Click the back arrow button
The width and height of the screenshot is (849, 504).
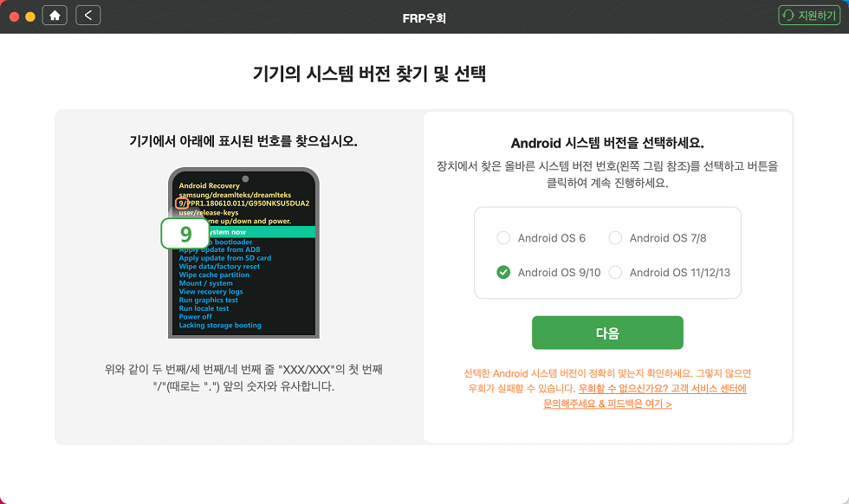[x=87, y=16]
